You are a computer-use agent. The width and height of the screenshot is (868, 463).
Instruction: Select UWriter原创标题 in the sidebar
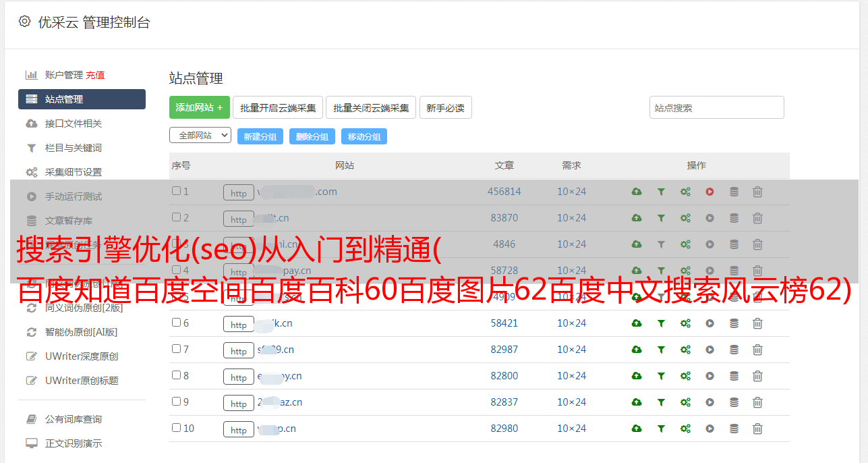point(82,381)
